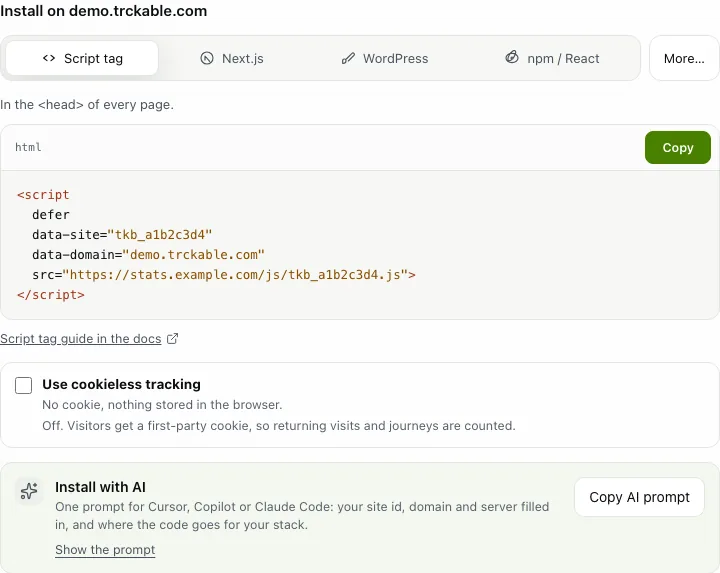Click the code brackets icon on Script tag

tap(49, 58)
